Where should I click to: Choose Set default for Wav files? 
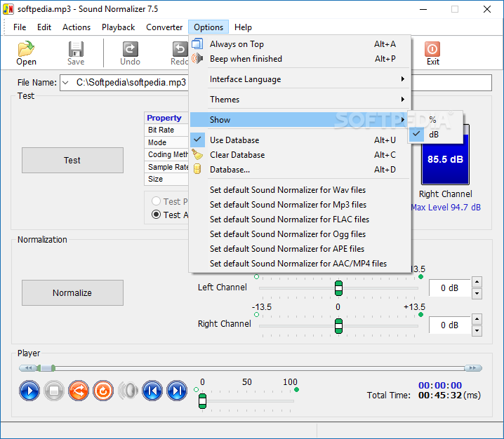[x=300, y=190]
